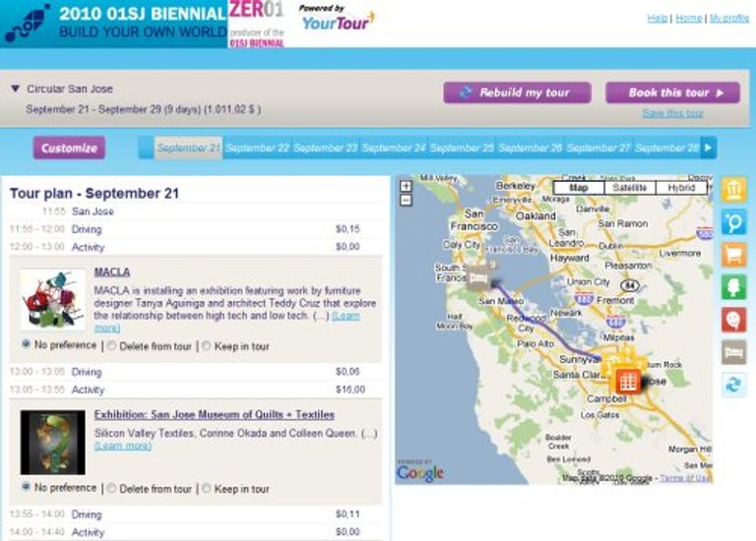
Task: Click the Quilts exhibition thumbnail image
Action: click(52, 443)
